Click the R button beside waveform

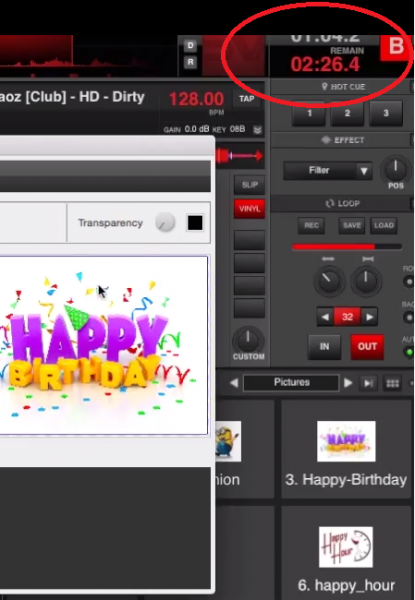click(190, 62)
